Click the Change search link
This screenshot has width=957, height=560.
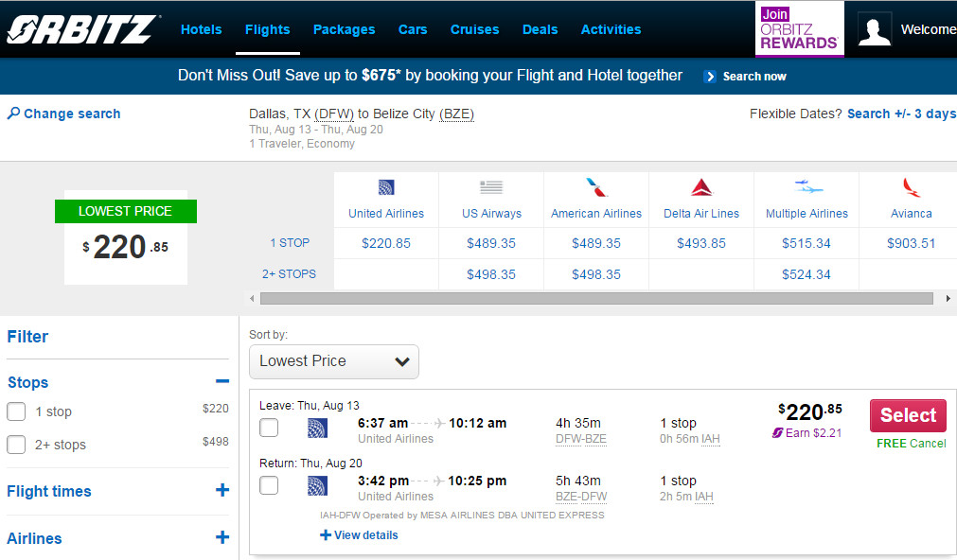coord(72,114)
